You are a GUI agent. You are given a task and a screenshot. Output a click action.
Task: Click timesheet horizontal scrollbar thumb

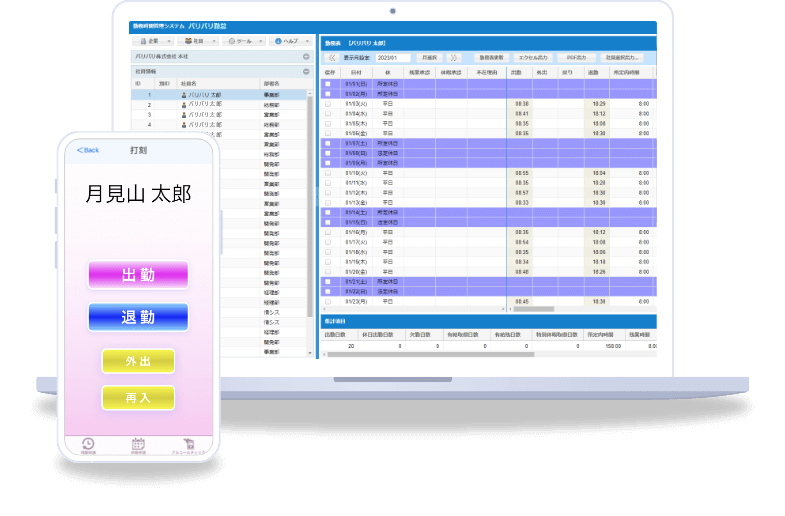pos(534,309)
